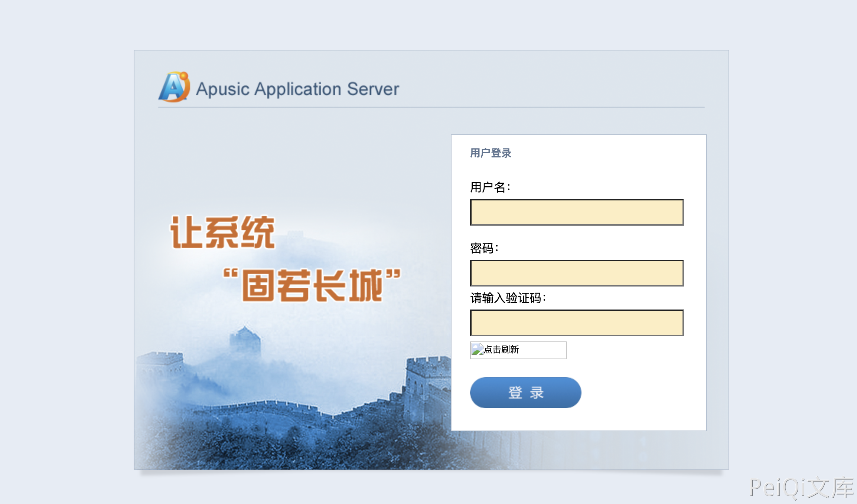
Task: Click the orange 让系统 slogan text
Action: click(222, 233)
